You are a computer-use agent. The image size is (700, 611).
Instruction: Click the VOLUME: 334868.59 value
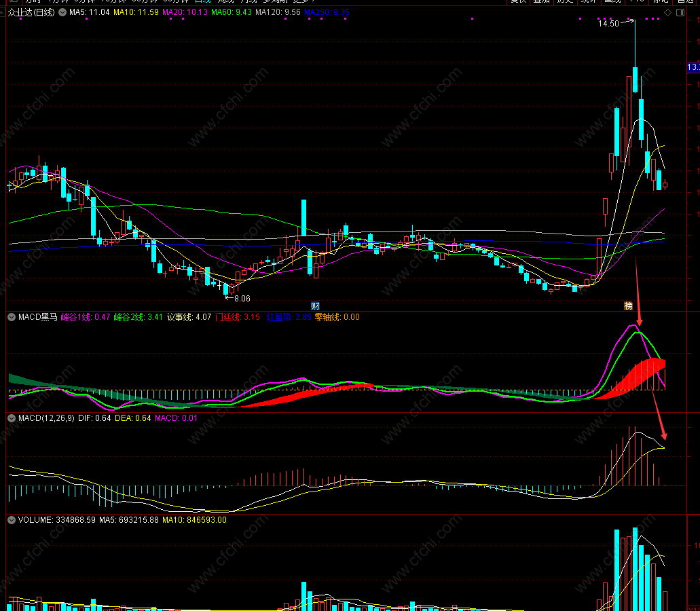[57, 520]
